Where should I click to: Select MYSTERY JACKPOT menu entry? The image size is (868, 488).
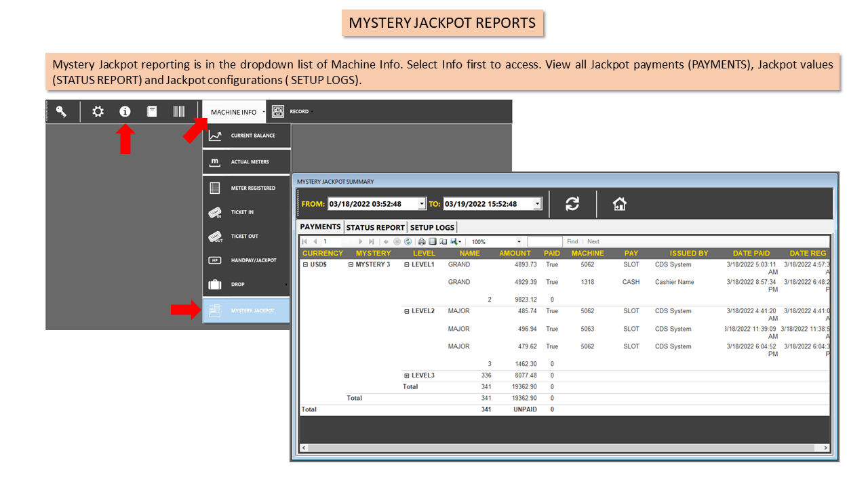(247, 310)
